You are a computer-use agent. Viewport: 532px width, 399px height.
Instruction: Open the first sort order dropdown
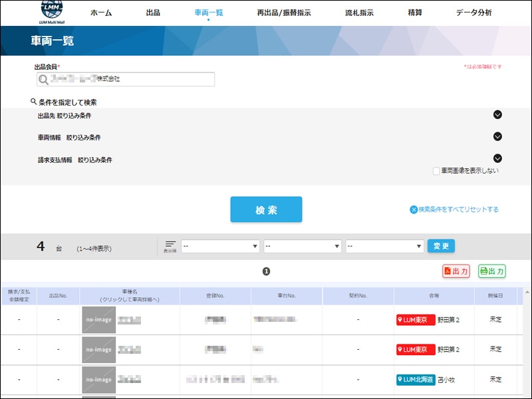coord(220,246)
